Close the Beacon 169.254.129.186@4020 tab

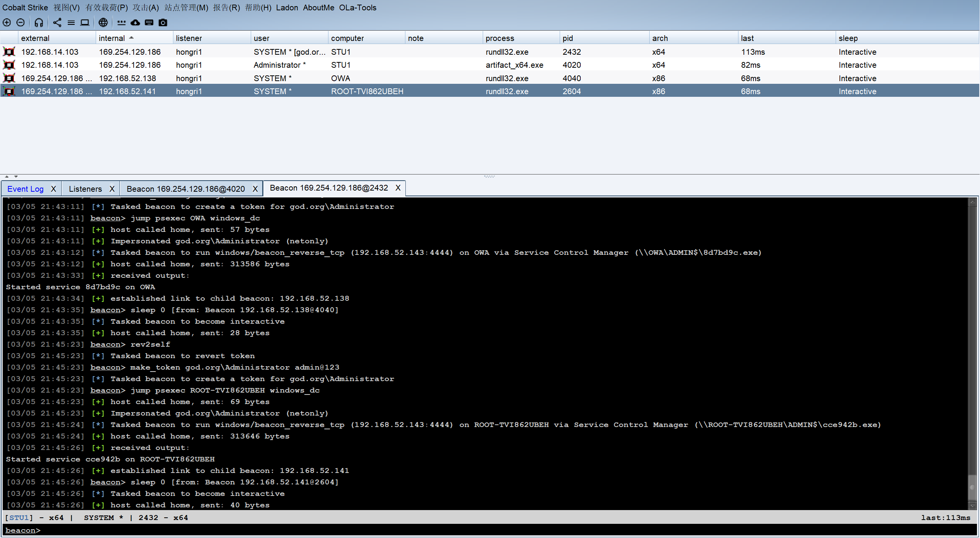(255, 189)
